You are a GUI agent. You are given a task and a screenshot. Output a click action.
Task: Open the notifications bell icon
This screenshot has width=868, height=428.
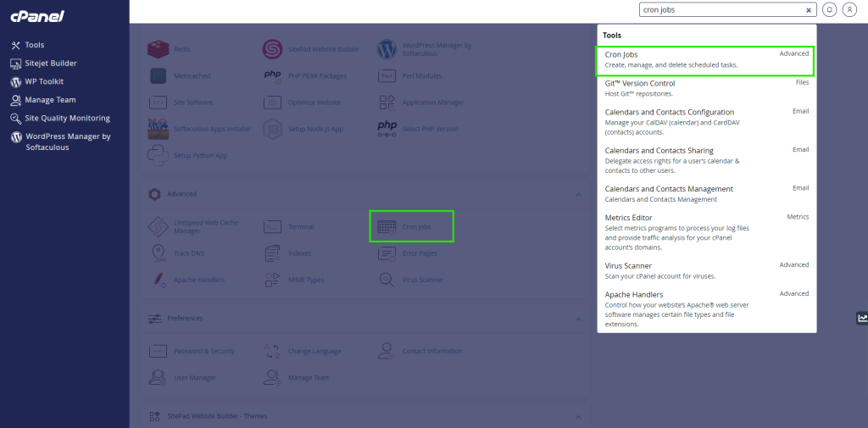click(829, 10)
